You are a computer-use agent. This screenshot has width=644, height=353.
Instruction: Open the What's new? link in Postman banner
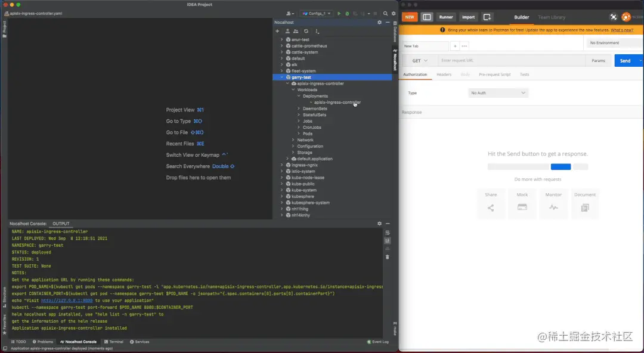622,30
